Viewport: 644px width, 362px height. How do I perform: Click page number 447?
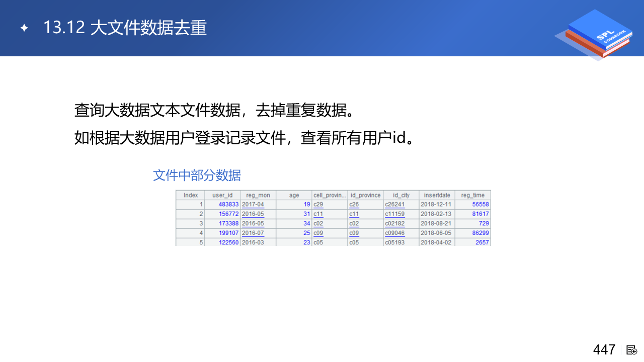click(x=604, y=350)
